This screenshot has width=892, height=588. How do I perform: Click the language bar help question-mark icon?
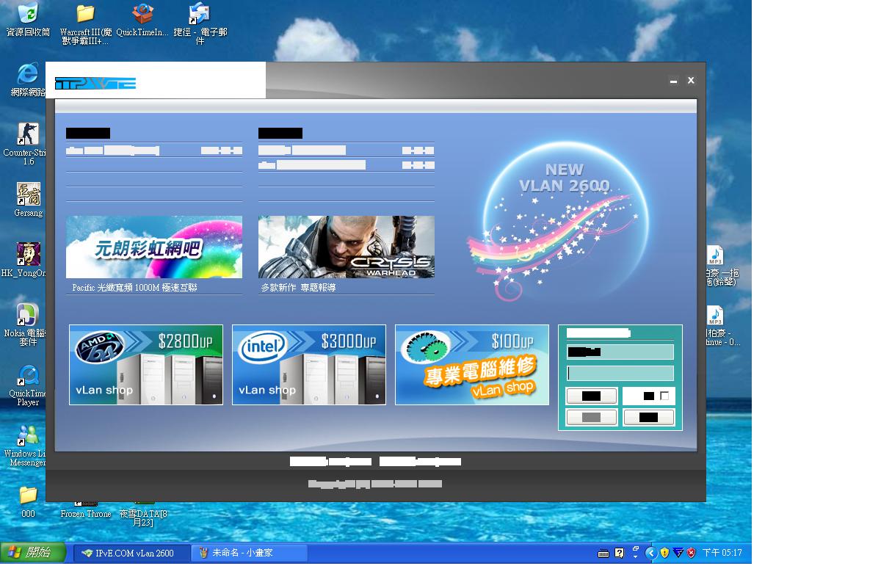pos(620,553)
